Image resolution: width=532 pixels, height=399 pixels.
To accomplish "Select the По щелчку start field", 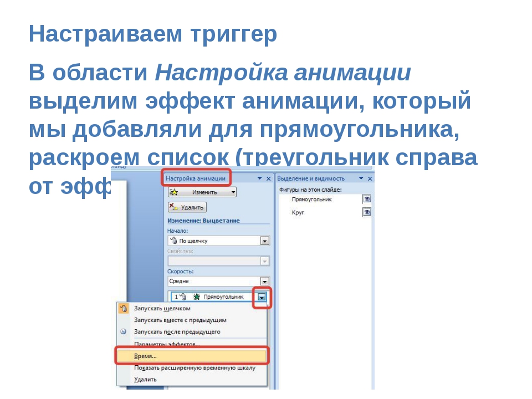I will click(x=218, y=241).
